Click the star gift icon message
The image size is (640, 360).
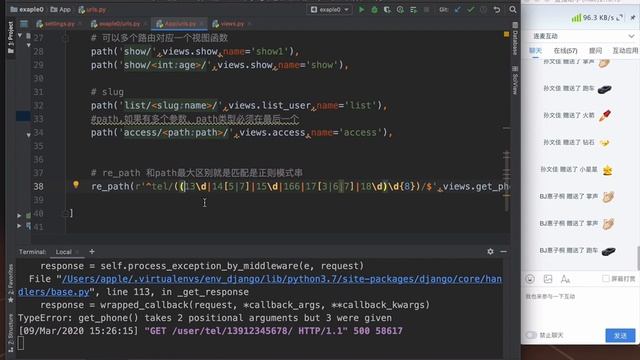pos(607,170)
